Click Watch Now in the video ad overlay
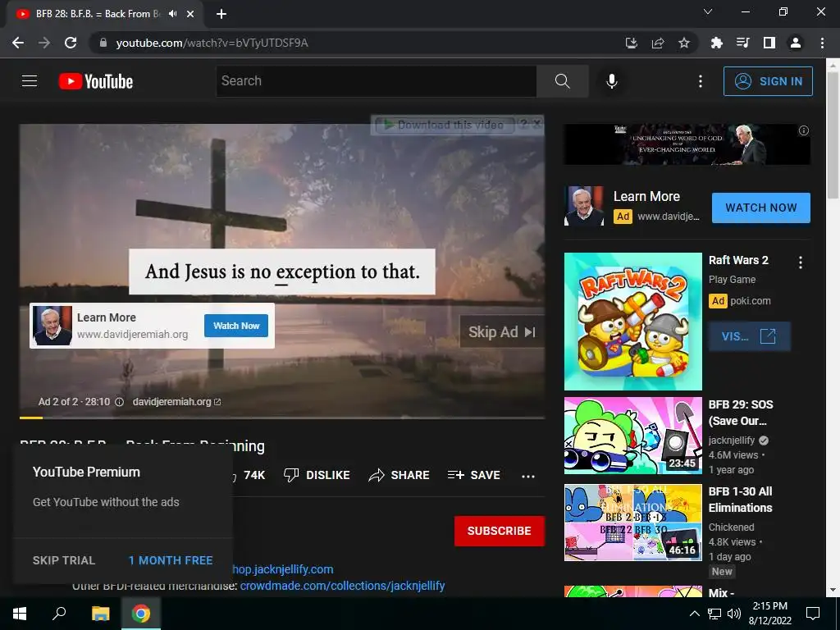Viewport: 840px width, 630px height. click(236, 326)
